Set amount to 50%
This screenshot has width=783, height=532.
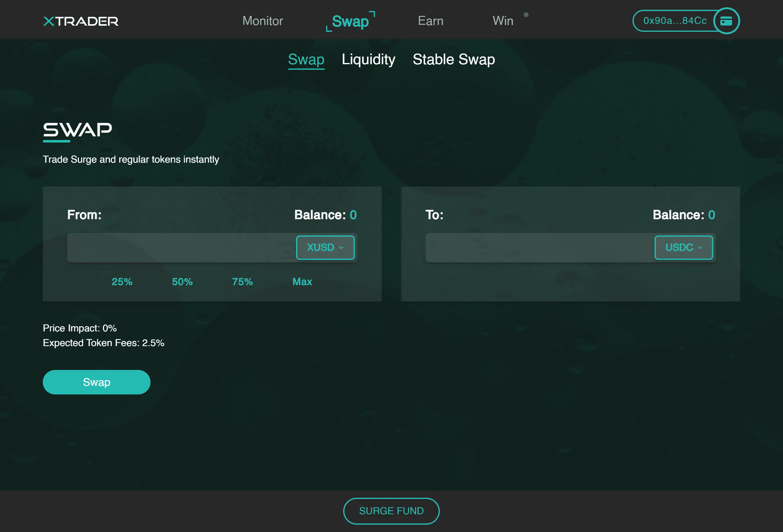[x=182, y=282]
